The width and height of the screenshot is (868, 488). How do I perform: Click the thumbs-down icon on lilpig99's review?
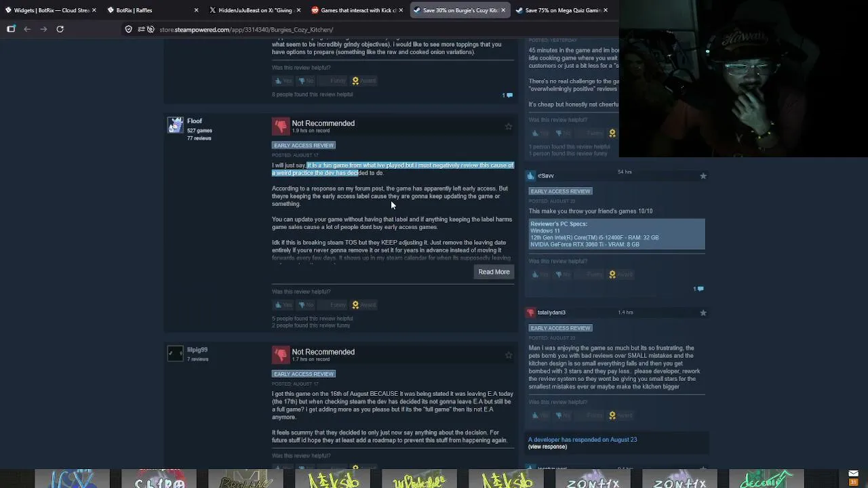pyautogui.click(x=280, y=354)
